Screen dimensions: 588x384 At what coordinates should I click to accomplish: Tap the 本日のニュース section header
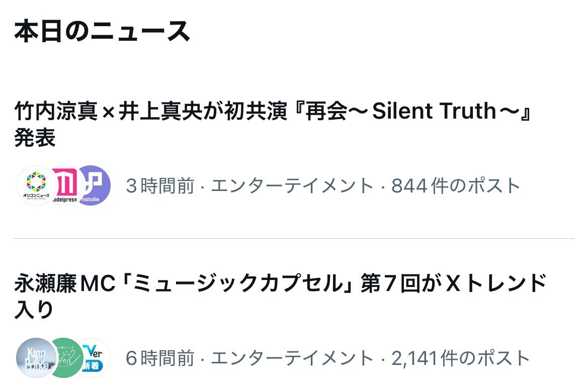102,32
